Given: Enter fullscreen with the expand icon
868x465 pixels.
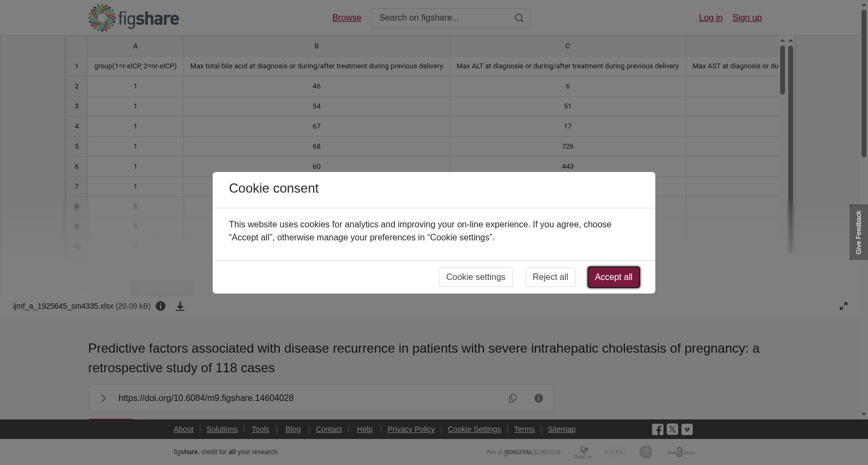Looking at the screenshot, I should coord(844,306).
